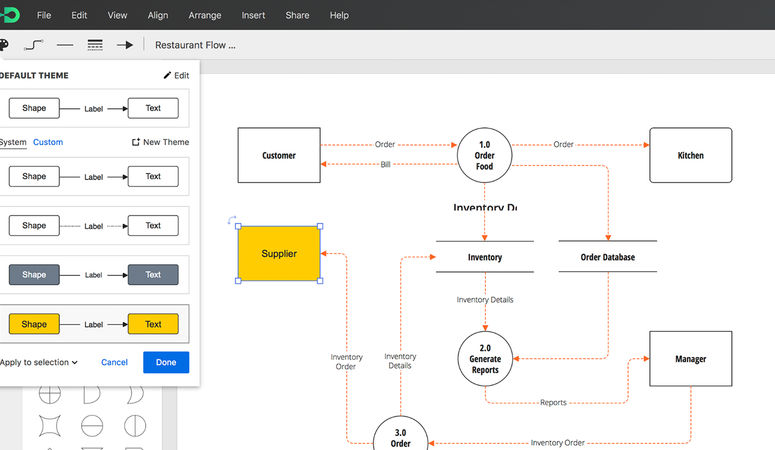Open the View menu
The width and height of the screenshot is (775, 450).
(118, 15)
